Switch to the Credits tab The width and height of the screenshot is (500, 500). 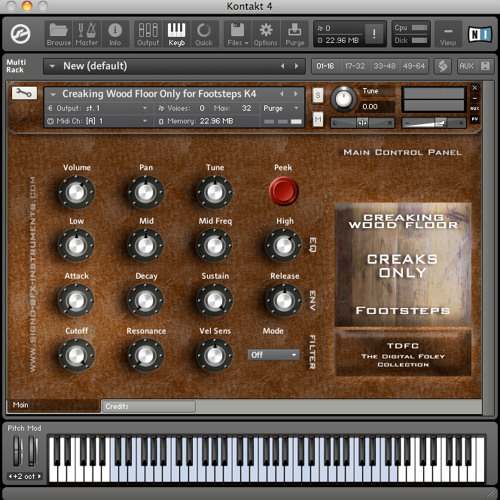click(x=148, y=406)
